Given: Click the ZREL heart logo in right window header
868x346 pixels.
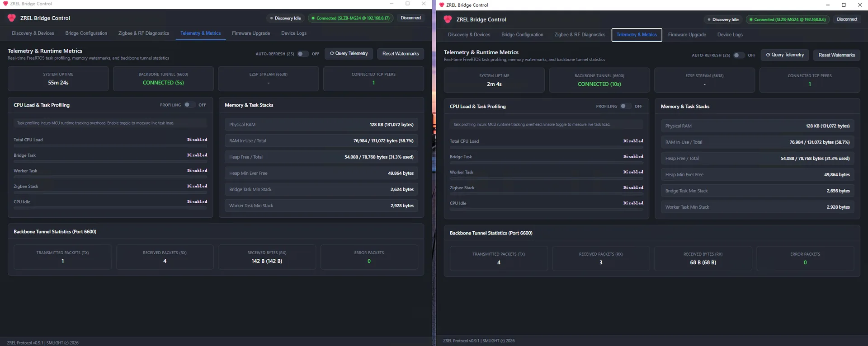Looking at the screenshot, I should (448, 19).
